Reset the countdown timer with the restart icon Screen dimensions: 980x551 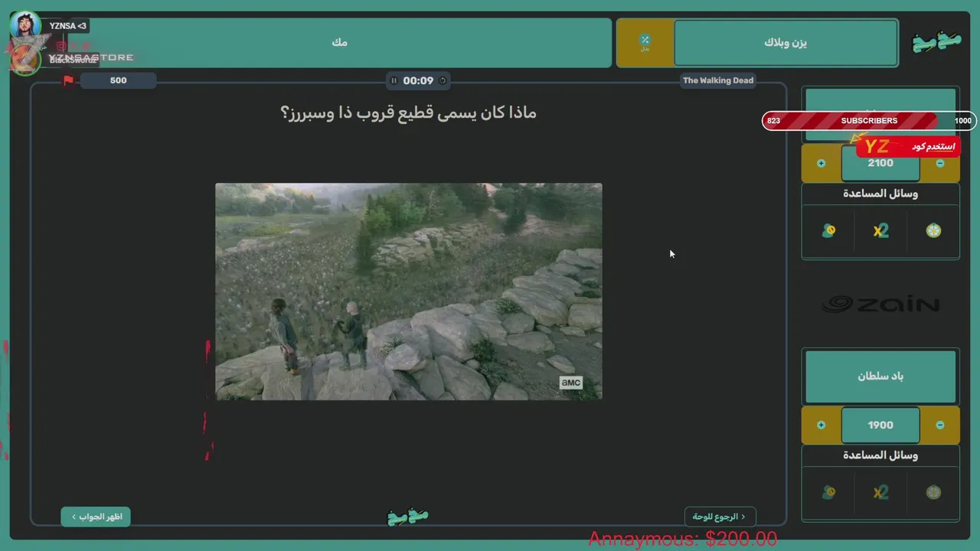(443, 80)
